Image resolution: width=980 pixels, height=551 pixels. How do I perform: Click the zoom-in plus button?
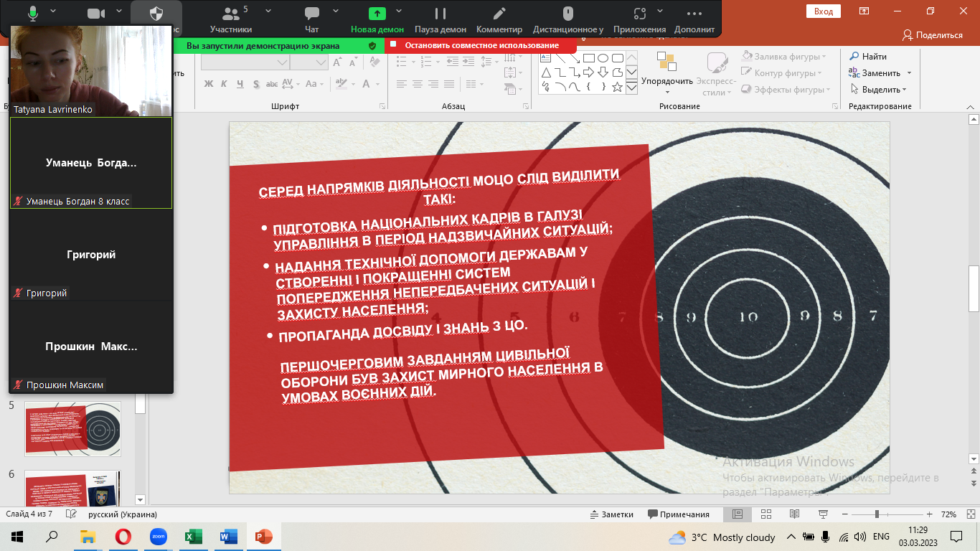point(929,514)
